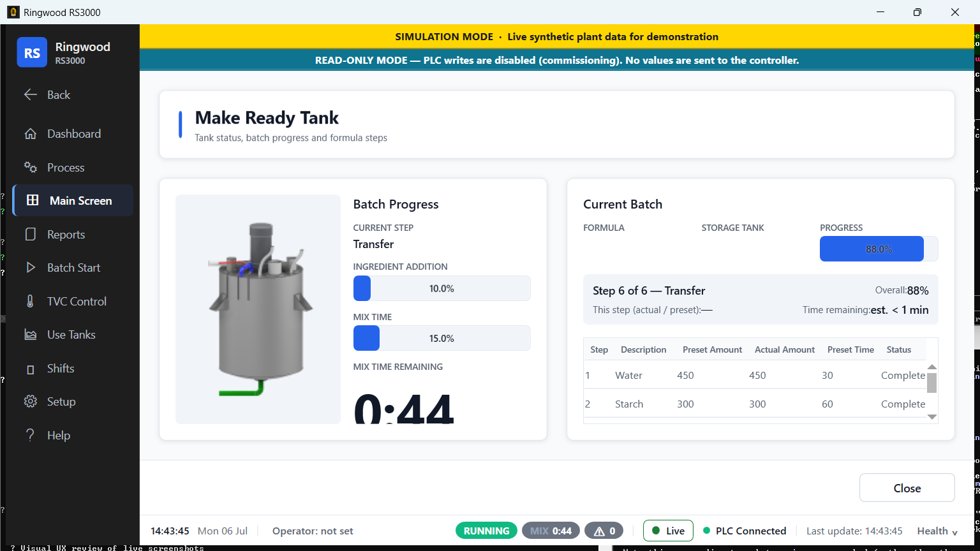The width and height of the screenshot is (980, 551).
Task: Click the Description column header
Action: click(643, 349)
